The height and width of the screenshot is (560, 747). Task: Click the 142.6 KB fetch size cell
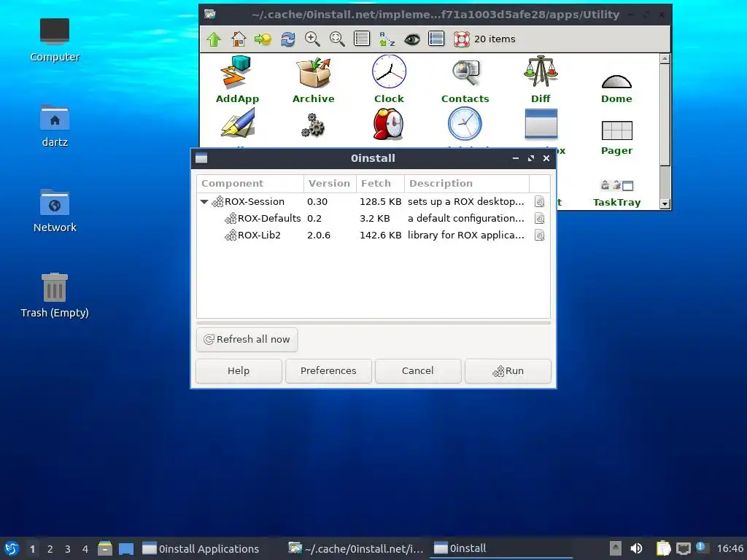[x=380, y=236]
